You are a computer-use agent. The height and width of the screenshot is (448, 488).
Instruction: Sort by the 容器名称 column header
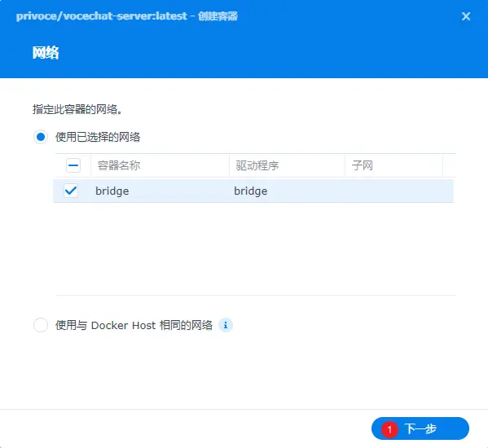point(160,165)
